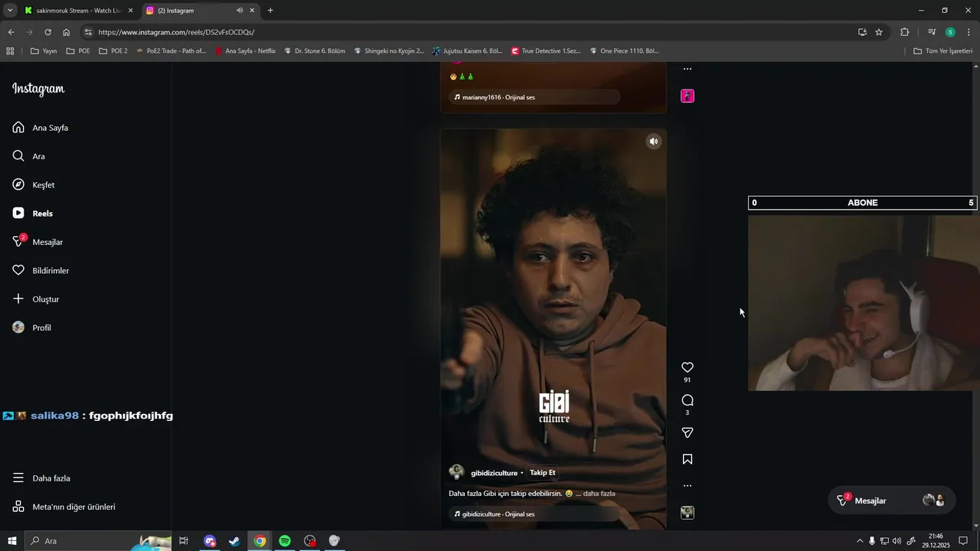Open Meta'nın diğer ürünleri
This screenshot has height=551, width=980.
[x=64, y=507]
